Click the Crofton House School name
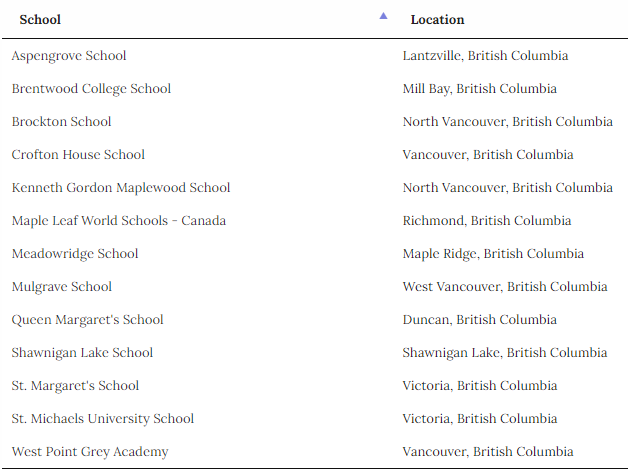 tap(78, 155)
